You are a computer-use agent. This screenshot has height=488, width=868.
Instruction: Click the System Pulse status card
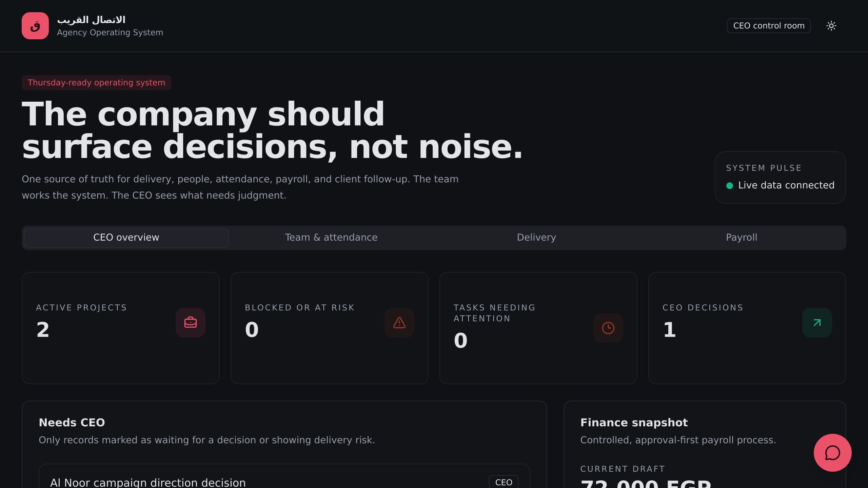point(780,178)
